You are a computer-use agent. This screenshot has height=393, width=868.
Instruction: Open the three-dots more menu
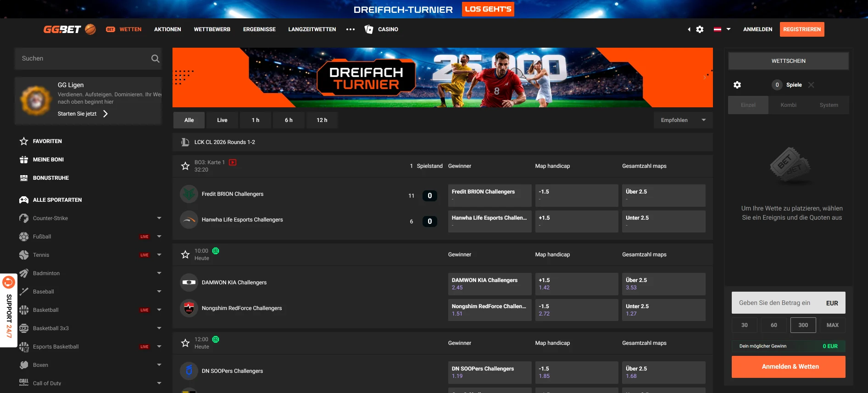click(x=351, y=29)
